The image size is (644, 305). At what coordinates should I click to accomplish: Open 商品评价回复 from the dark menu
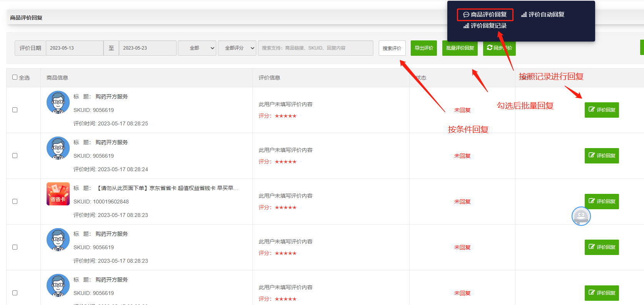485,15
